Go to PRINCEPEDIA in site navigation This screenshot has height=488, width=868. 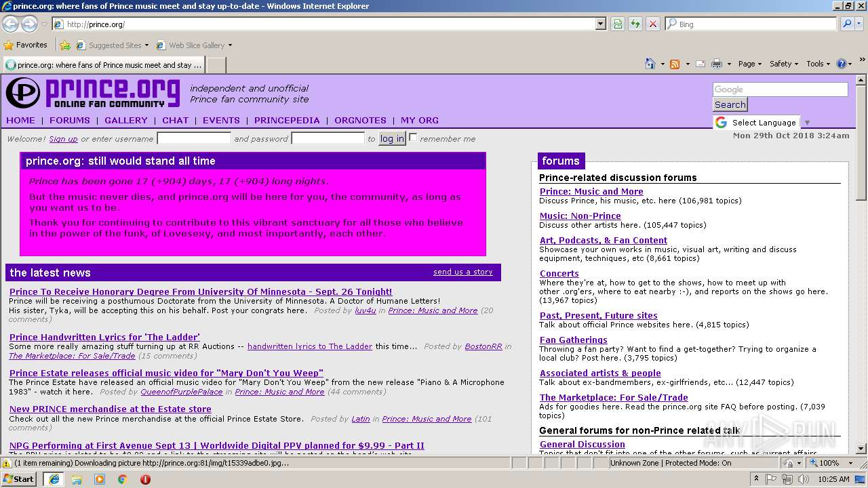[x=287, y=120]
